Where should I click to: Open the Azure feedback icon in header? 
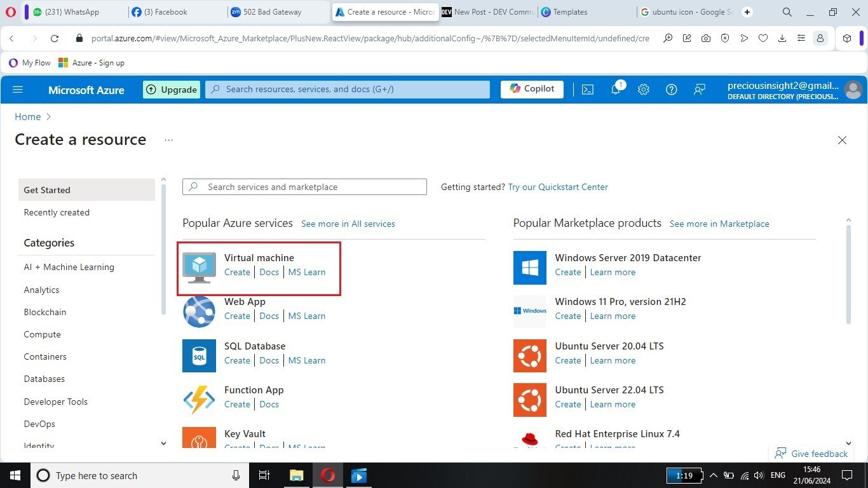tap(700, 90)
